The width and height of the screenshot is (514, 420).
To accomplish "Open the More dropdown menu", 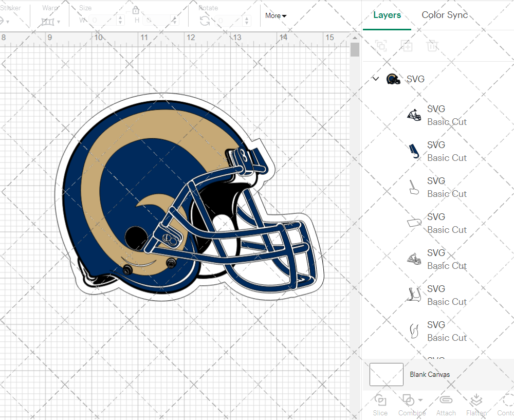I will pyautogui.click(x=276, y=16).
